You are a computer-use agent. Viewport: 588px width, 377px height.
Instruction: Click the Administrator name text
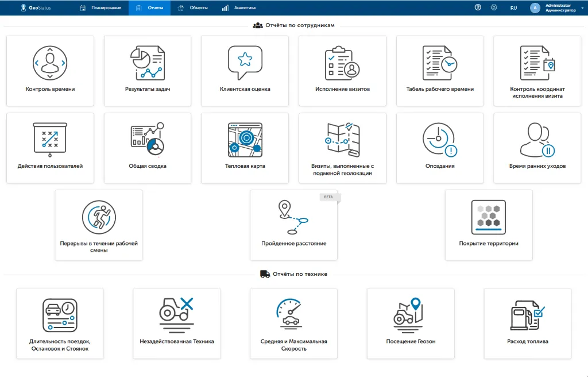(558, 5)
